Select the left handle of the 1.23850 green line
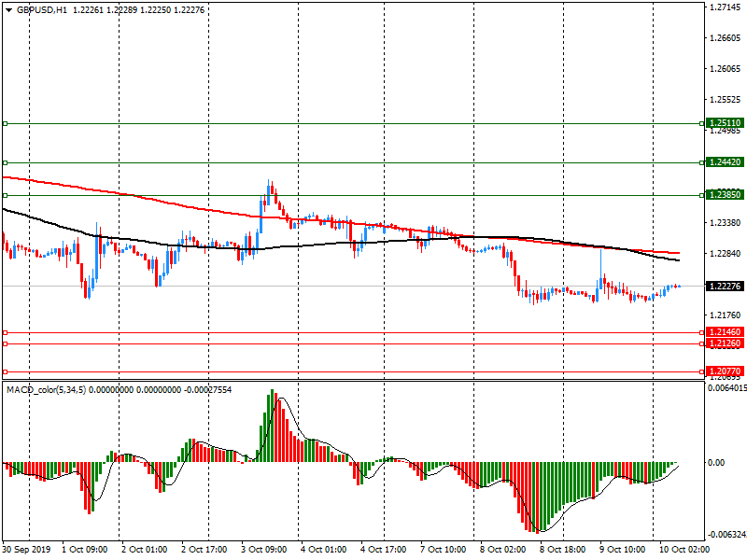The image size is (747, 560). click(x=5, y=195)
